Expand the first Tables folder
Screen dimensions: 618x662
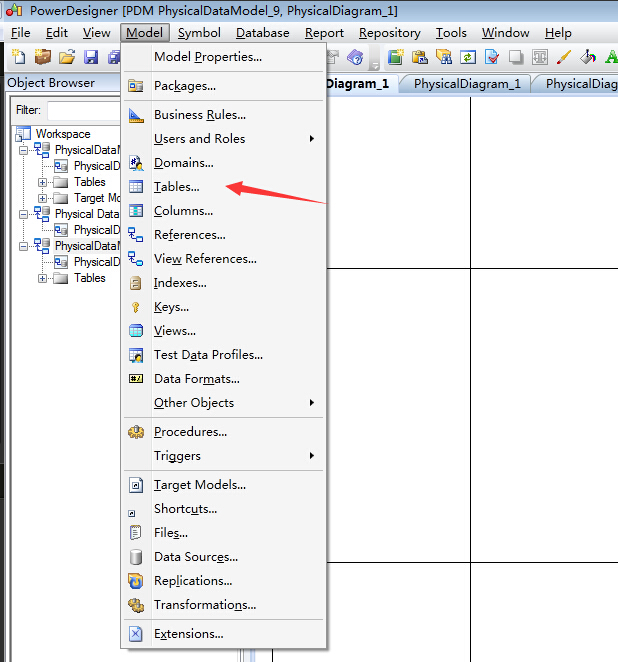click(42, 182)
